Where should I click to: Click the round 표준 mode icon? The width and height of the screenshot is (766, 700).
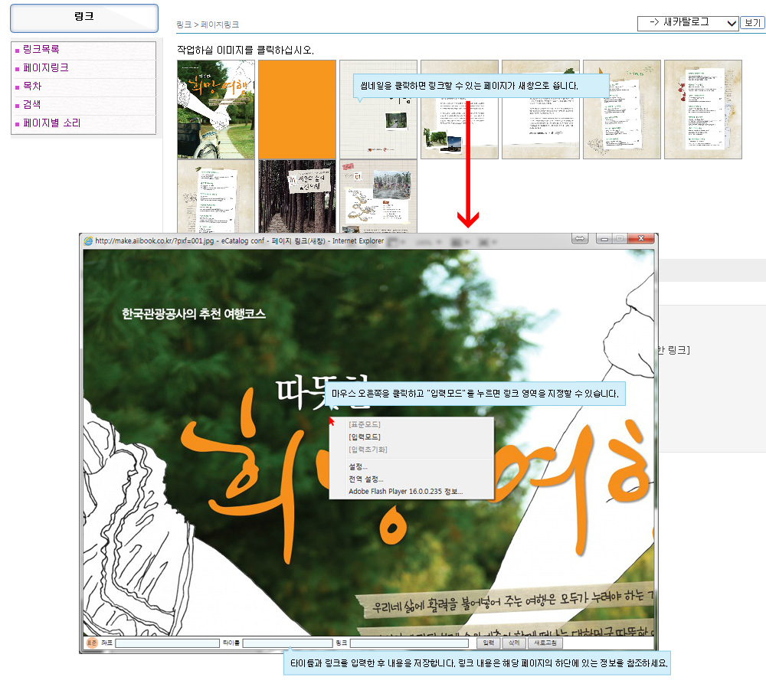pos(91,643)
